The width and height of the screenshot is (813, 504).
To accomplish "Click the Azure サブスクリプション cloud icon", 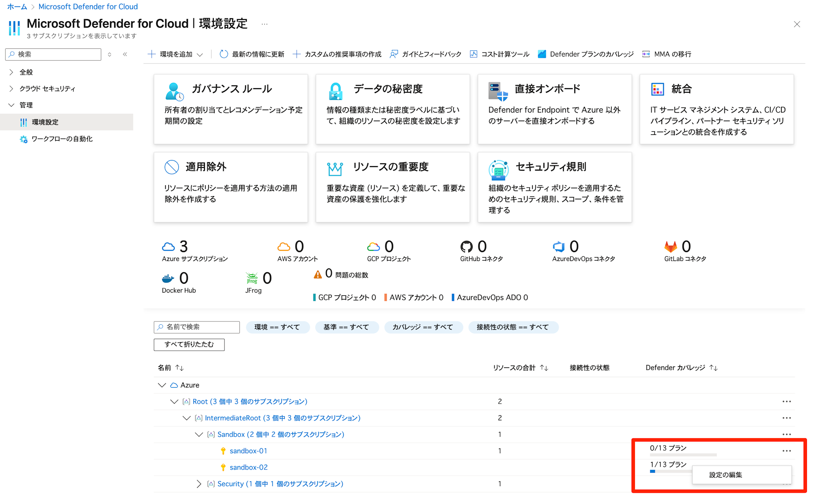I will coord(168,247).
